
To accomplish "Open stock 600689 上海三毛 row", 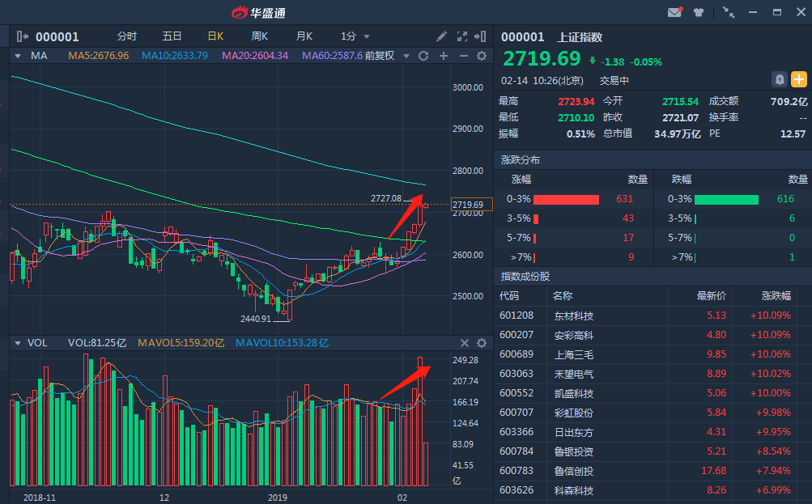I will click(x=653, y=354).
